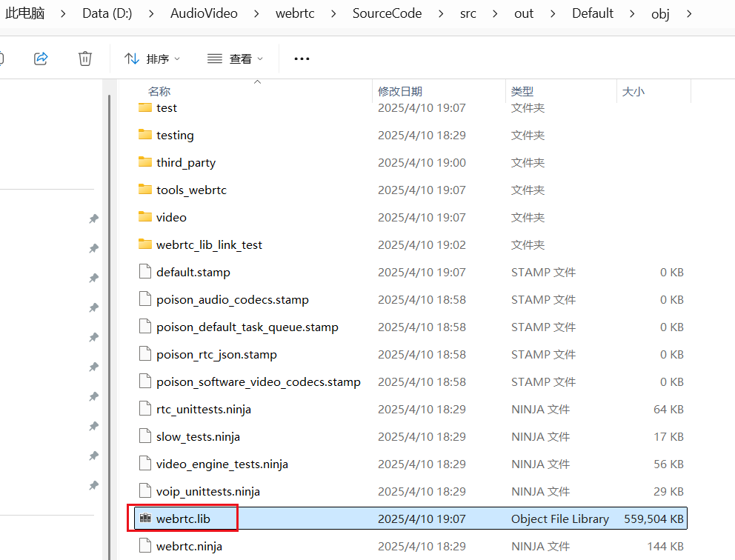Click the 144 KB size of webrtc.ninja
Viewport: 735px width, 560px height.
665,546
